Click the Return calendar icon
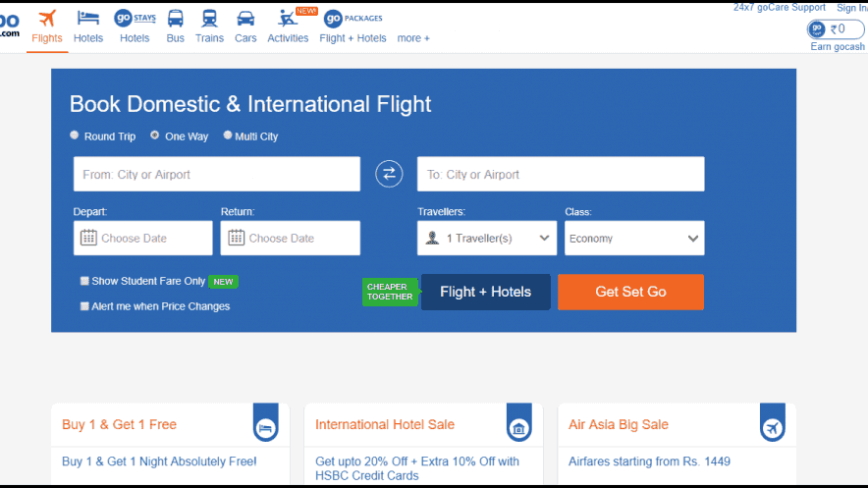 pos(237,238)
